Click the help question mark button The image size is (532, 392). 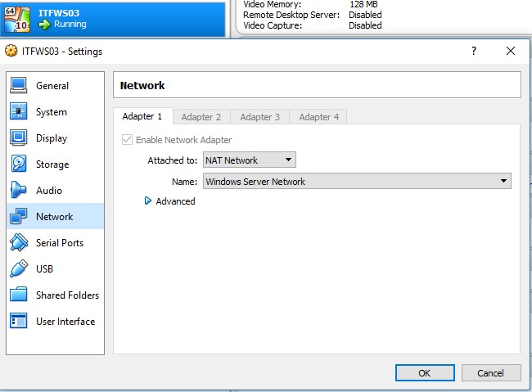474,51
